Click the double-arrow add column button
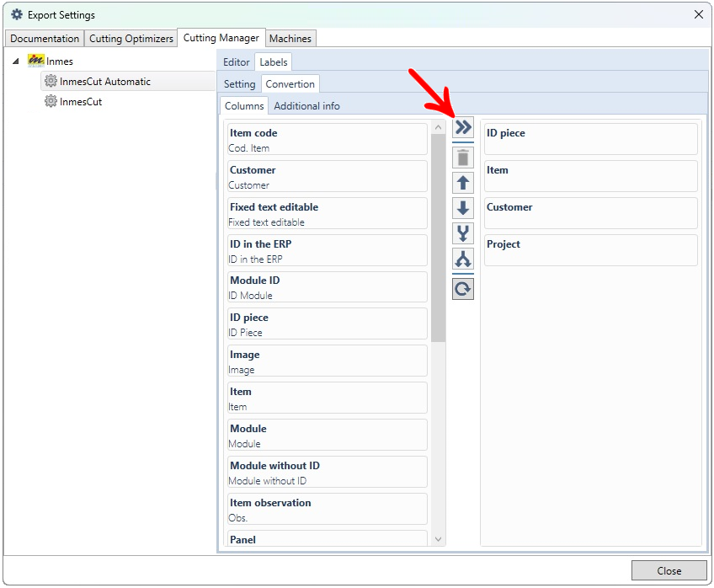 click(x=463, y=128)
